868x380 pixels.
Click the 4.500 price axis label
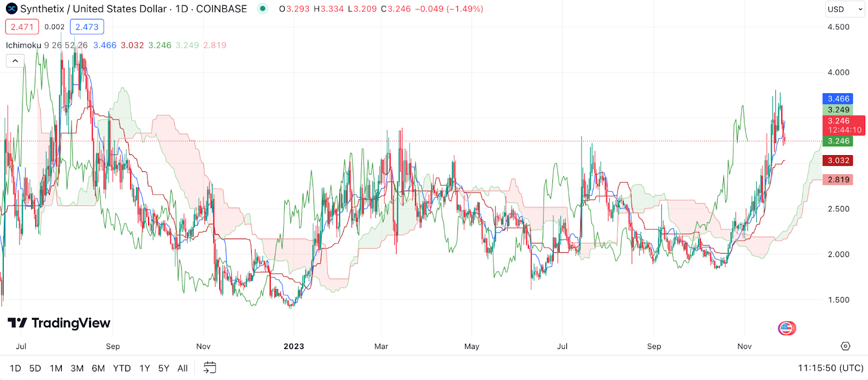point(838,27)
